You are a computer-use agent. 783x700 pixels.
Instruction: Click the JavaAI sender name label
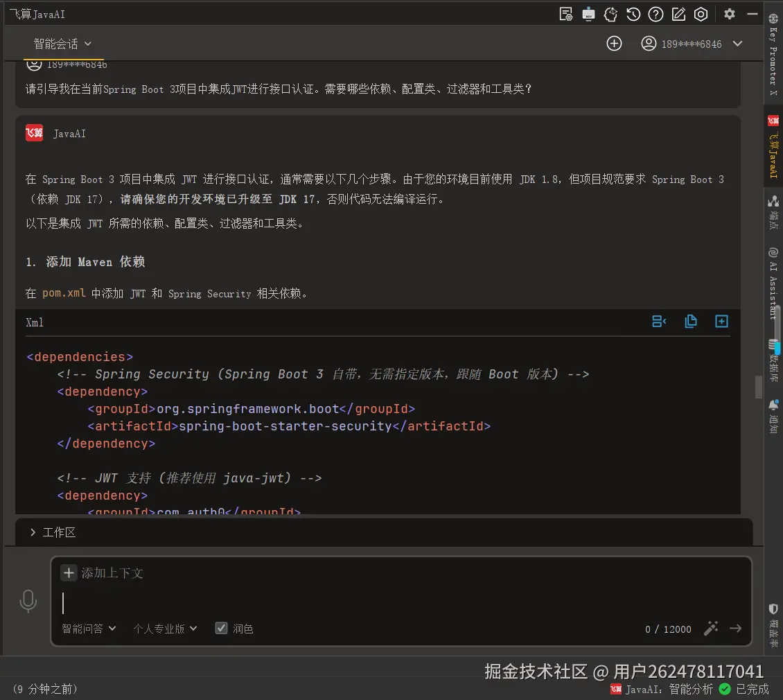pos(69,133)
